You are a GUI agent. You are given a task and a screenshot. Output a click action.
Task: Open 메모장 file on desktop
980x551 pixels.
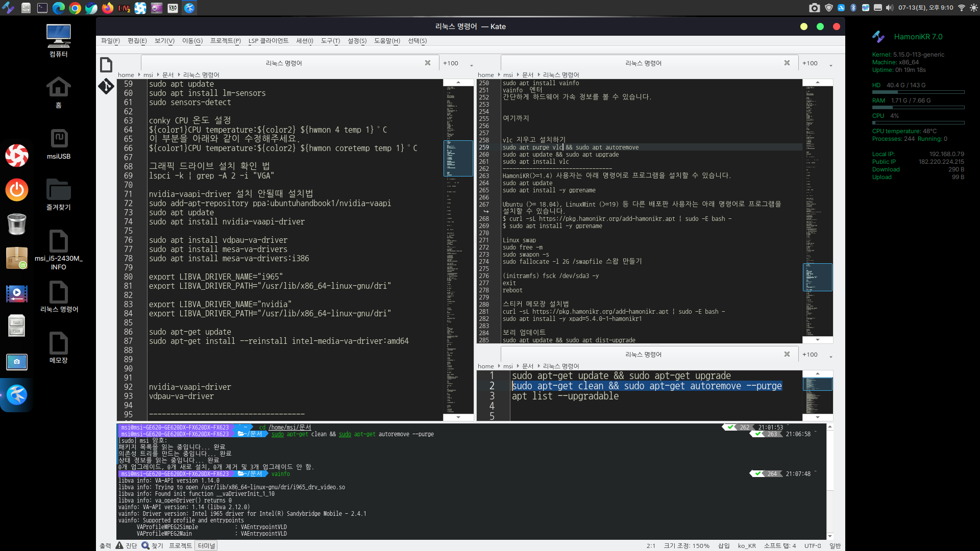tap(59, 347)
